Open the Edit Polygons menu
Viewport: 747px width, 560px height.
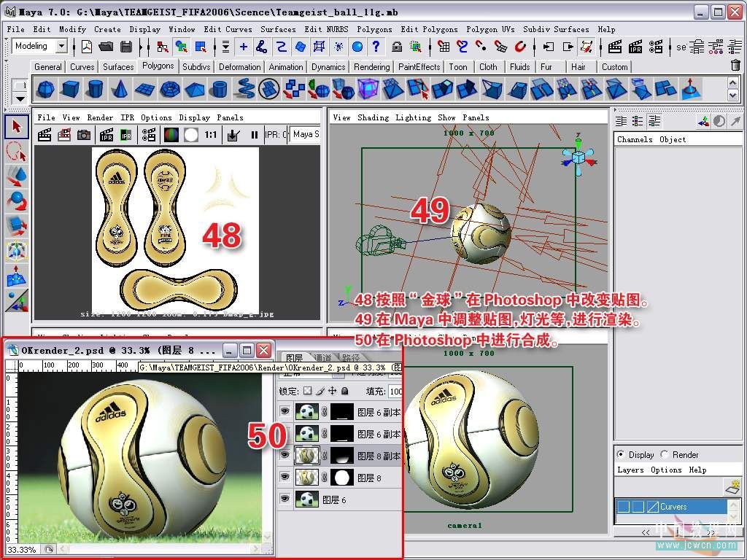click(x=429, y=29)
